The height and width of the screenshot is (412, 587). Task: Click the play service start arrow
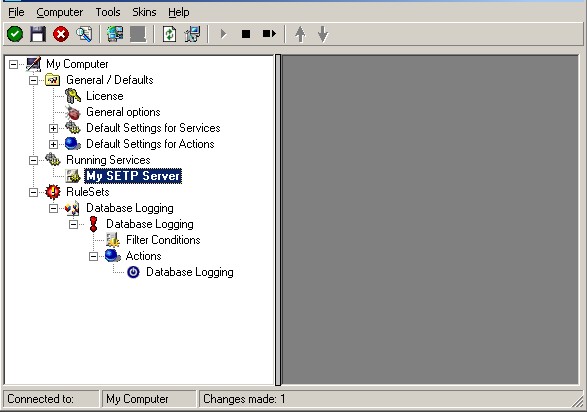tap(223, 34)
